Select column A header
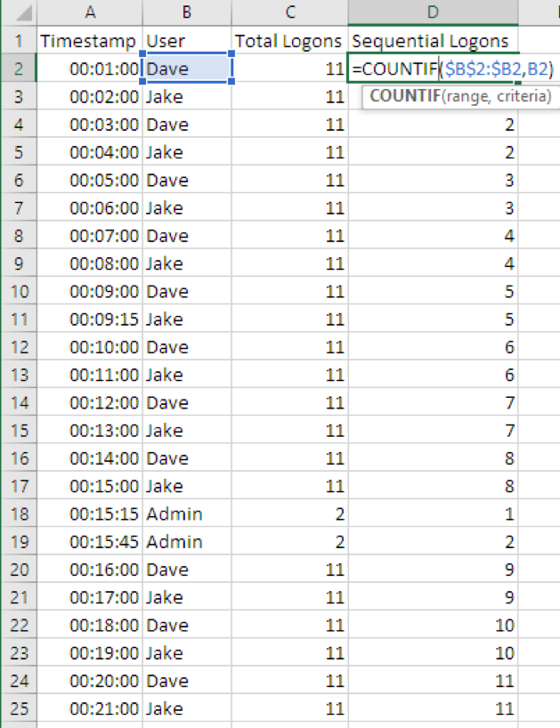 [90, 12]
